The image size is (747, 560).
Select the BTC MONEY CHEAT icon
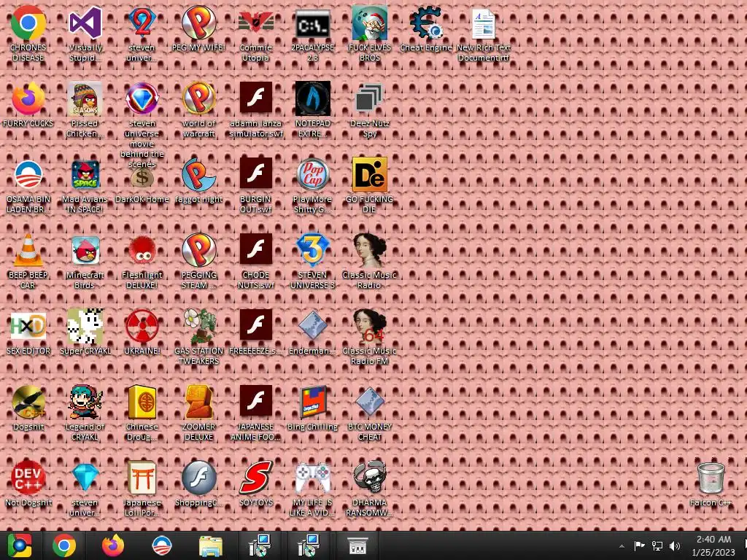point(369,413)
